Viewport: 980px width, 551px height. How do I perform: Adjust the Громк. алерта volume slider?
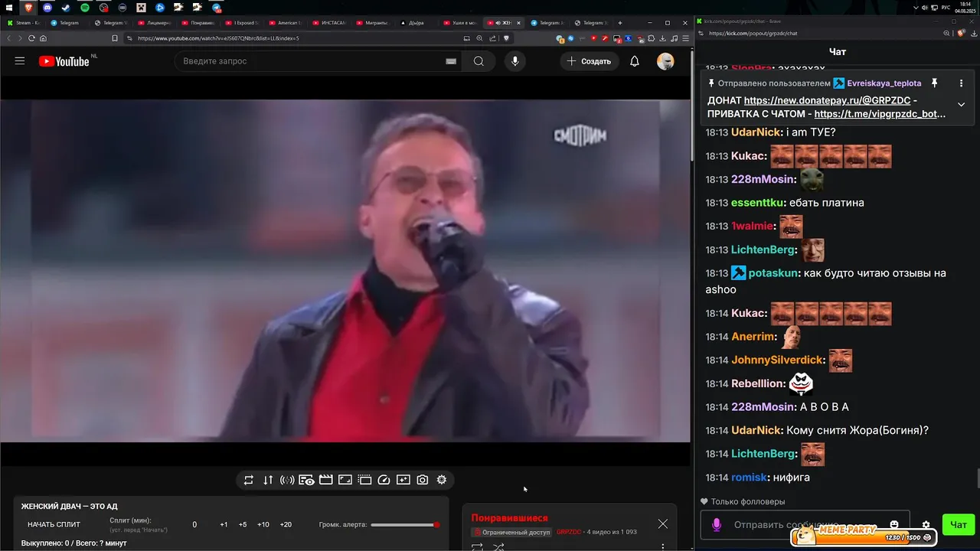404,525
